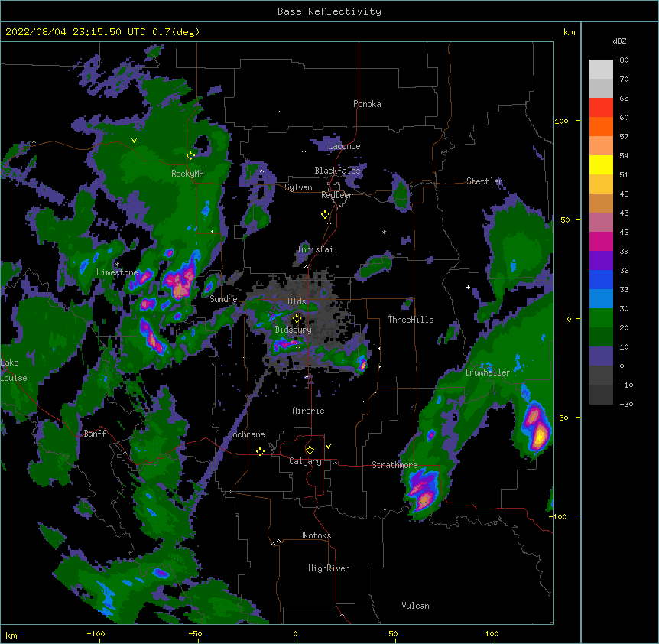
Task: Click the Ponoka label
Action: tap(367, 104)
